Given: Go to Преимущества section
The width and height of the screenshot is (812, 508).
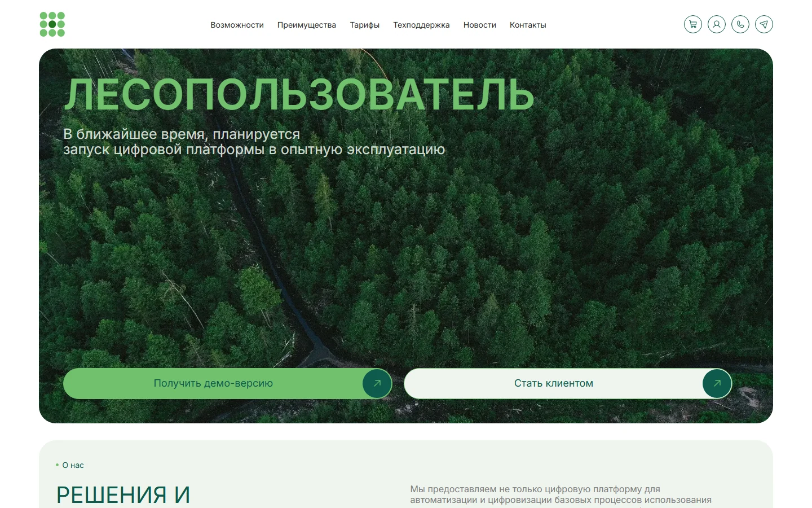Looking at the screenshot, I should coord(307,25).
